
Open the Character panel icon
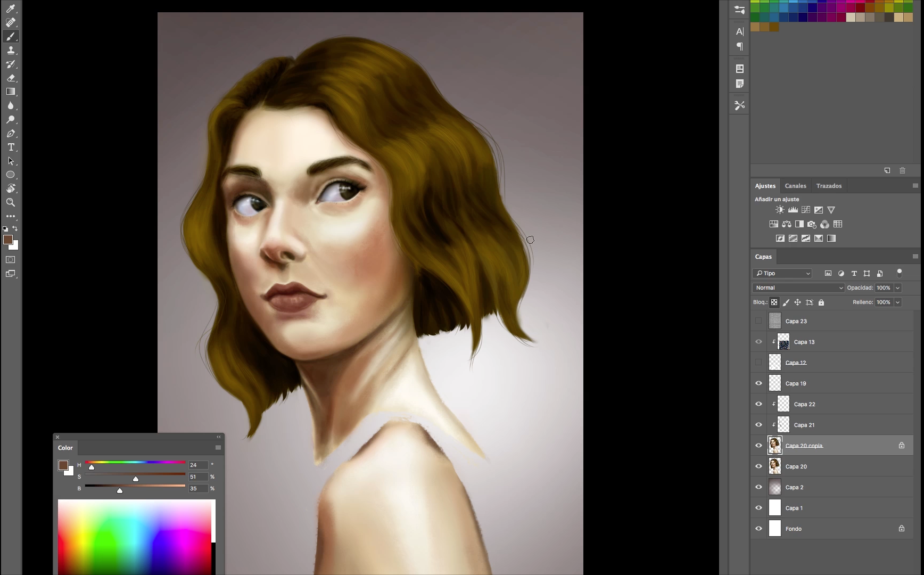click(x=739, y=31)
